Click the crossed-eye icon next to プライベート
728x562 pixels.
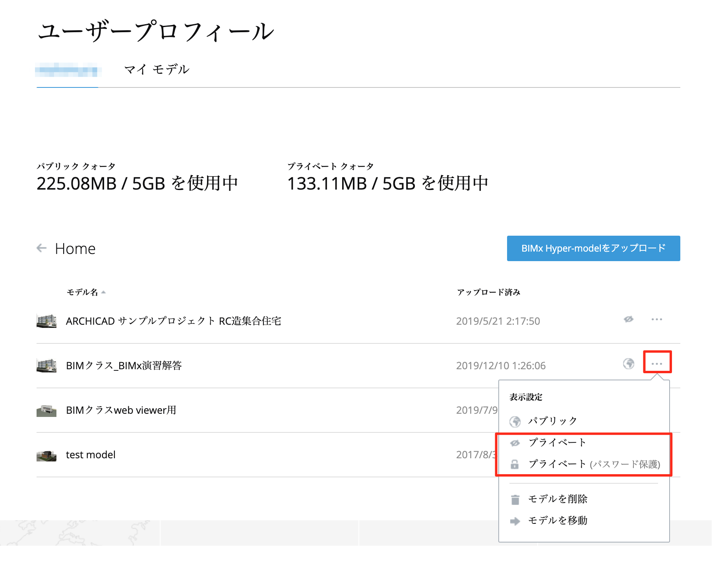515,443
